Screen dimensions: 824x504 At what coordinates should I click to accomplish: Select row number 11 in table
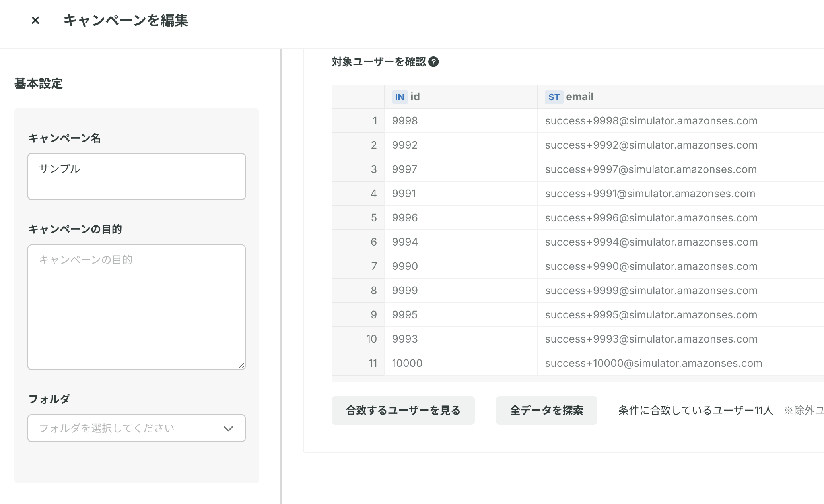coord(373,363)
